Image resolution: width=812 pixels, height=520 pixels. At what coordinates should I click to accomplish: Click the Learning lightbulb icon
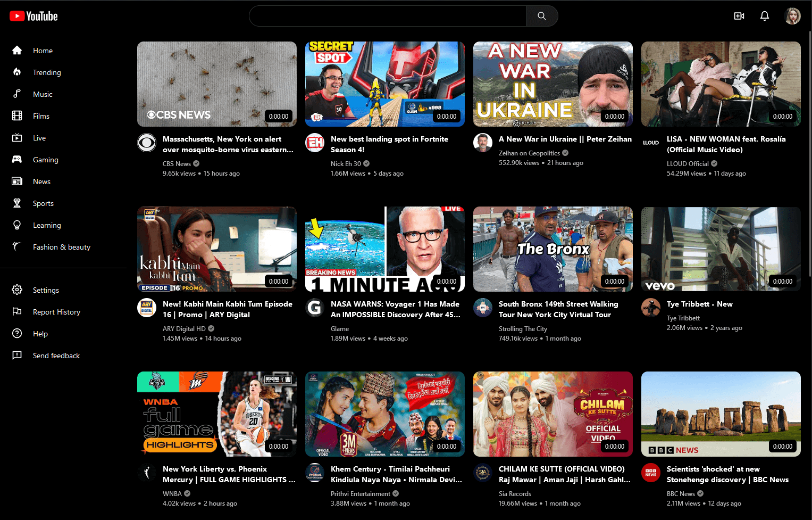pyautogui.click(x=17, y=225)
